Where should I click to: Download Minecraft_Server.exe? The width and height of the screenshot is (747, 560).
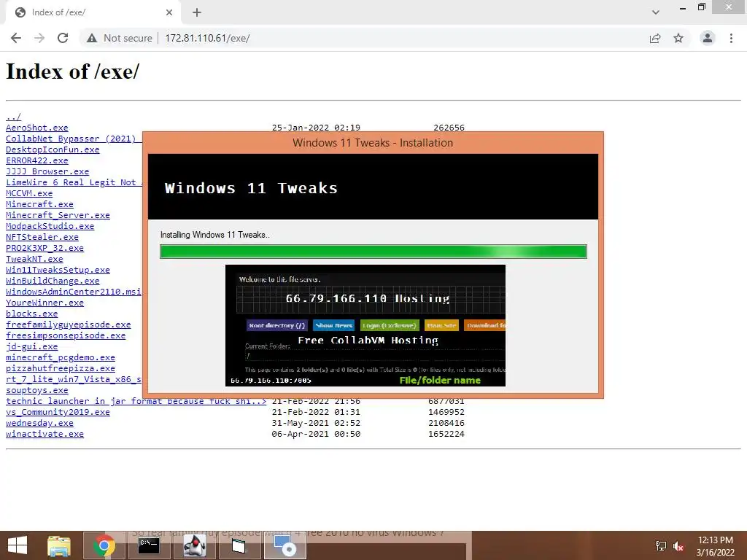[x=58, y=215]
